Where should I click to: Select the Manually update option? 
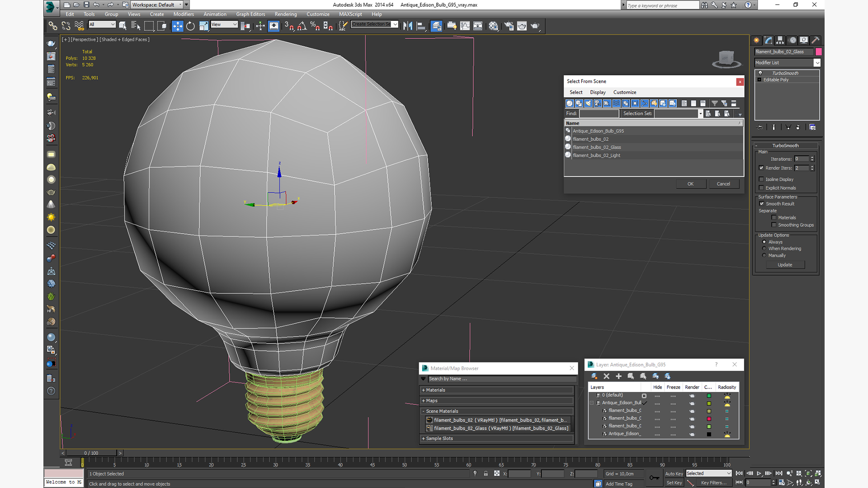(764, 255)
